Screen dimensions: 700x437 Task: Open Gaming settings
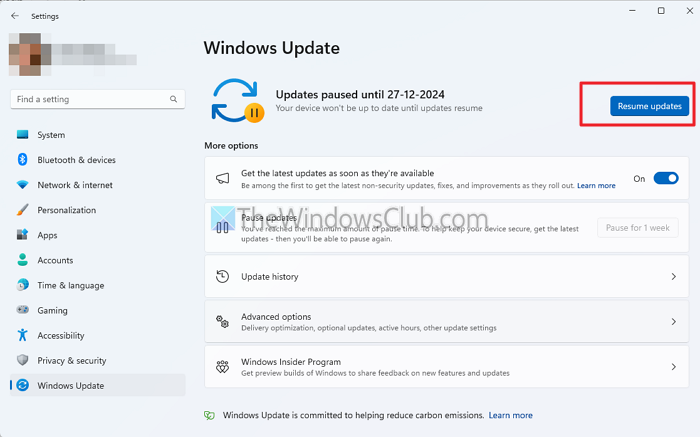point(97,309)
